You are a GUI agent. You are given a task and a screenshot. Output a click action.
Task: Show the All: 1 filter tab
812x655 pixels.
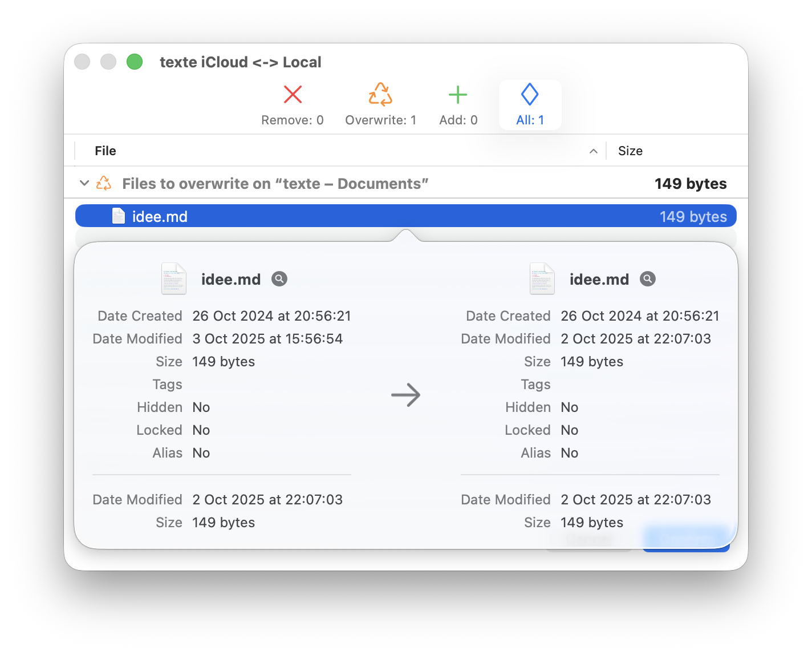click(x=530, y=105)
